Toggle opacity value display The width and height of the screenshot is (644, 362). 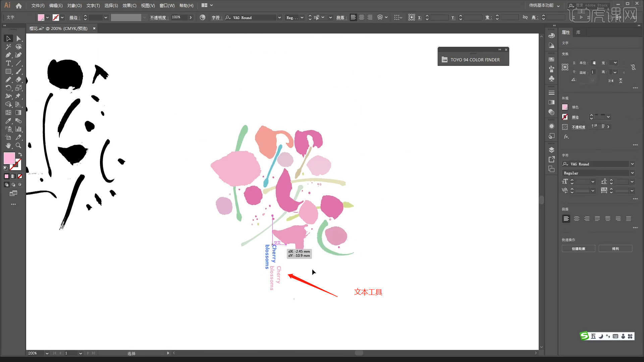click(x=191, y=17)
